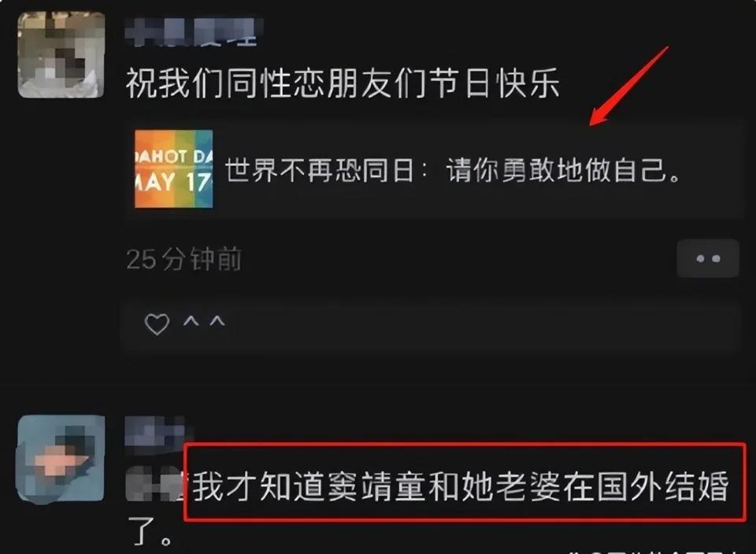The width and height of the screenshot is (756, 554).
Task: Click the "25分钟前" timestamp
Action: (x=183, y=259)
